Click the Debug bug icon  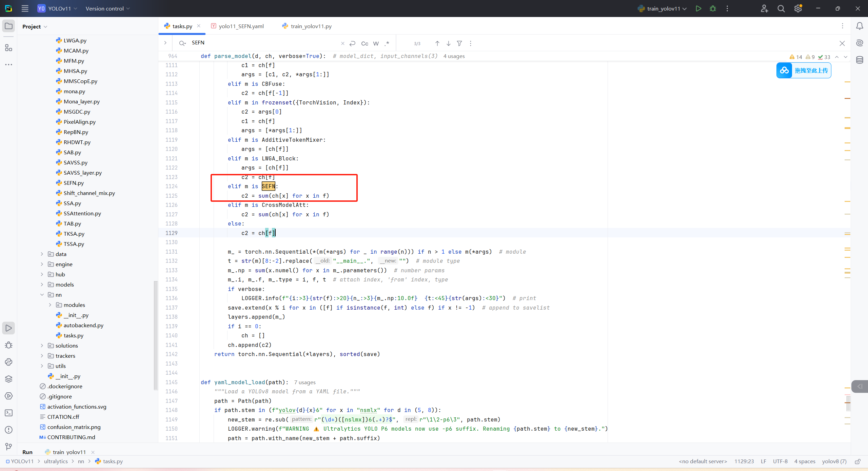[713, 8]
